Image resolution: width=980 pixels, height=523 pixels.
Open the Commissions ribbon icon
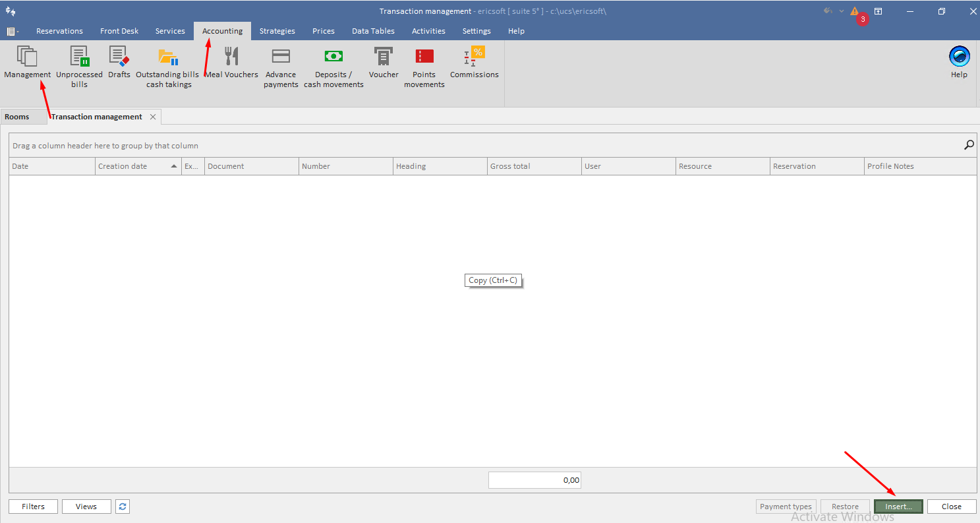click(475, 63)
